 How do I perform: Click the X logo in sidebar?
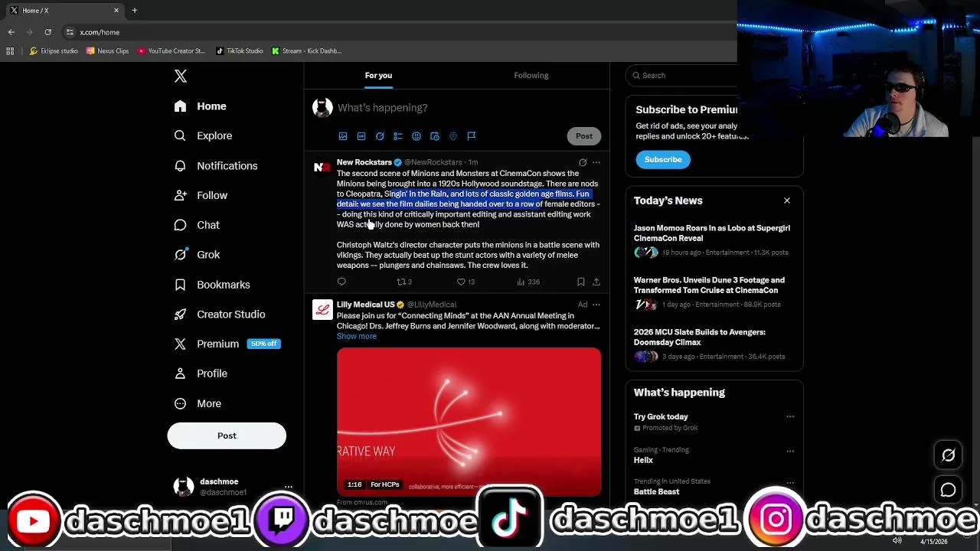click(181, 76)
